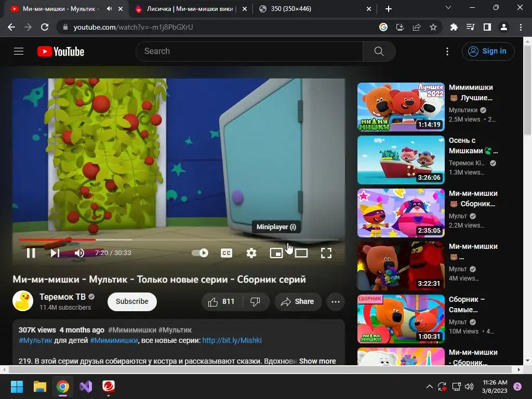Share this page from address bar
532x399 pixels.
417,27
